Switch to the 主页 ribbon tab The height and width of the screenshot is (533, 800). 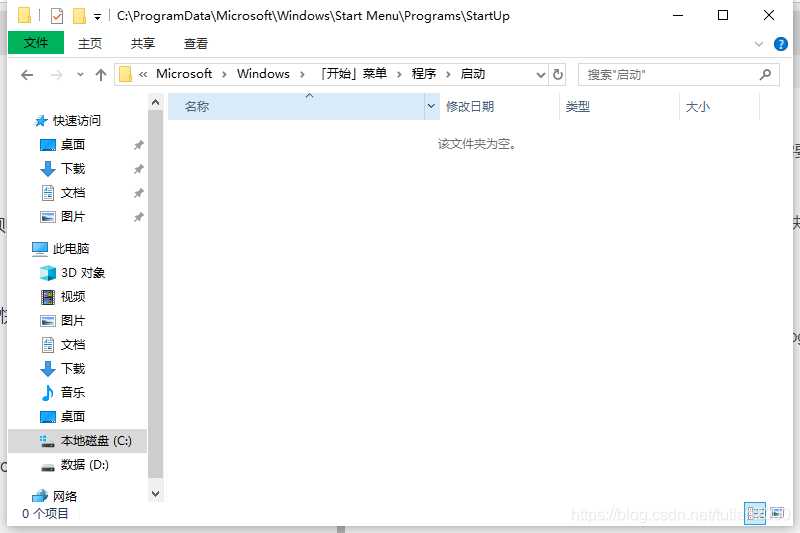coord(90,43)
